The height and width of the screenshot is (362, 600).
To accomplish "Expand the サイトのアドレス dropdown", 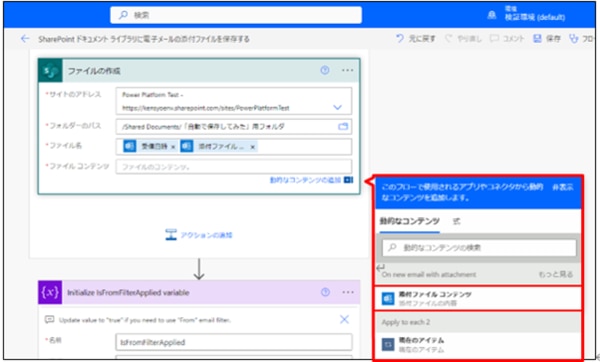I will (337, 108).
